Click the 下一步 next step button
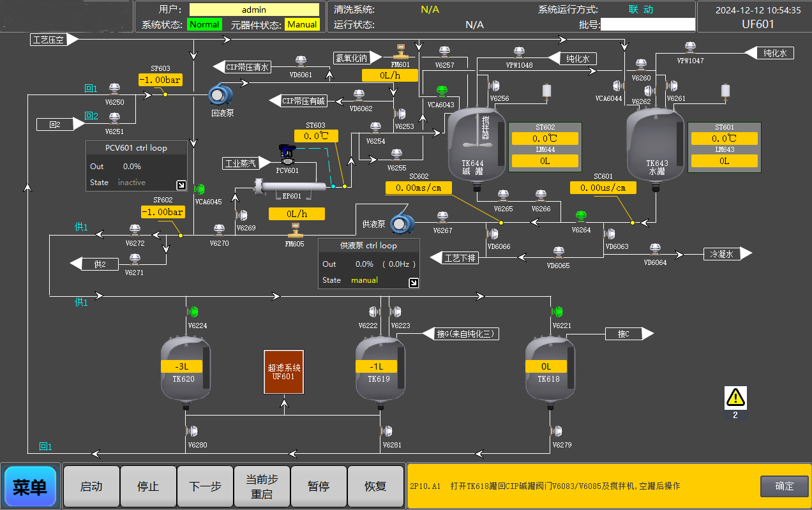This screenshot has height=510, width=812. (205, 486)
